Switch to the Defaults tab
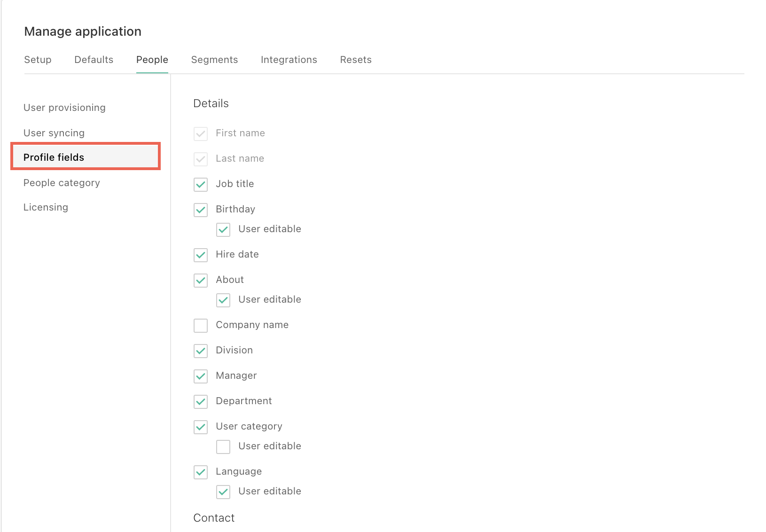Screen dimensions: 766x532 94,60
